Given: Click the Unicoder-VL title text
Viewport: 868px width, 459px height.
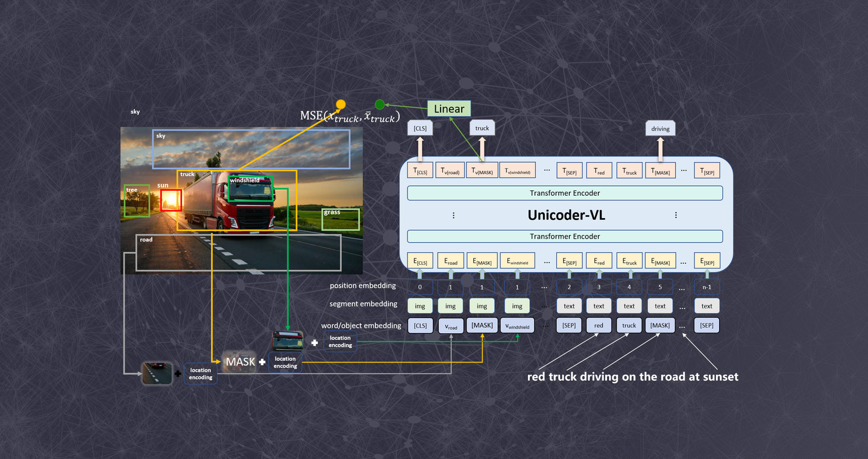Looking at the screenshot, I should pos(566,215).
